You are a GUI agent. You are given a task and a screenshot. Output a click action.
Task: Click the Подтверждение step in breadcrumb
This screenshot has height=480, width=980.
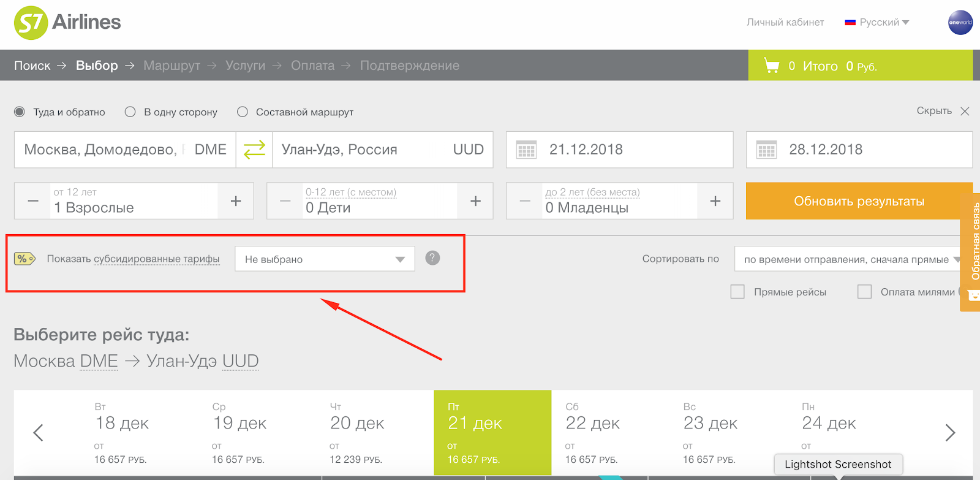tap(409, 66)
